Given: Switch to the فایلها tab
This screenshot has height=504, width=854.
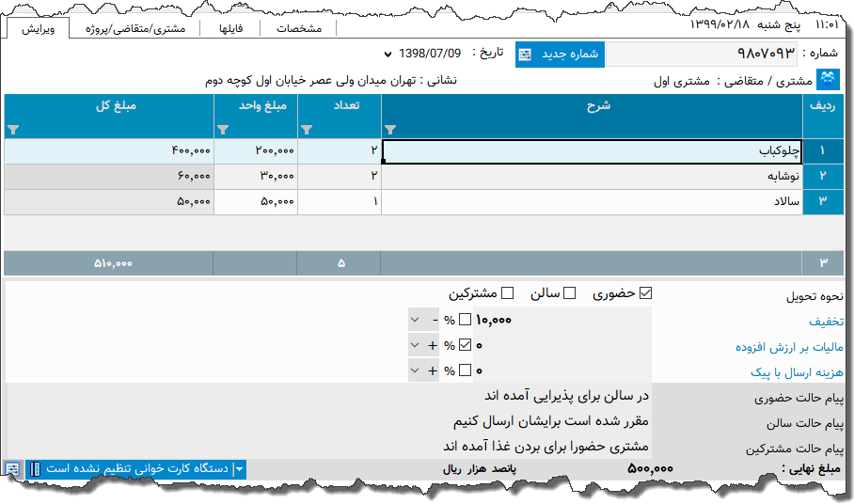Looking at the screenshot, I should (230, 28).
